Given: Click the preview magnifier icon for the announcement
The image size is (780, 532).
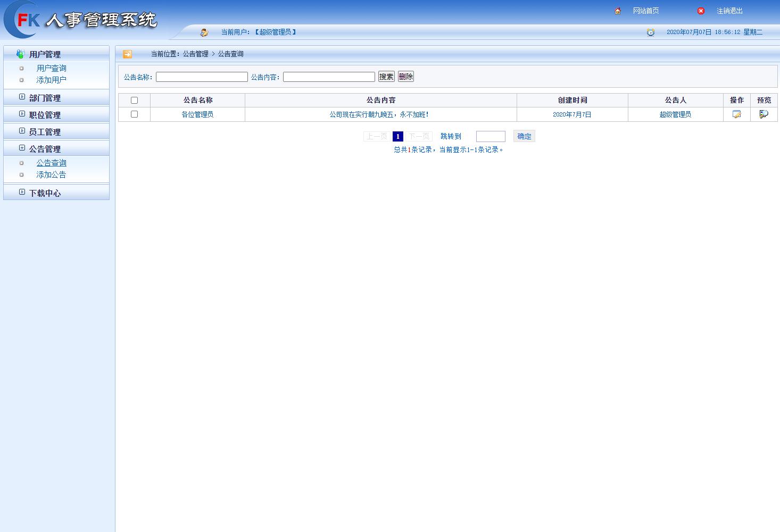Looking at the screenshot, I should point(764,113).
